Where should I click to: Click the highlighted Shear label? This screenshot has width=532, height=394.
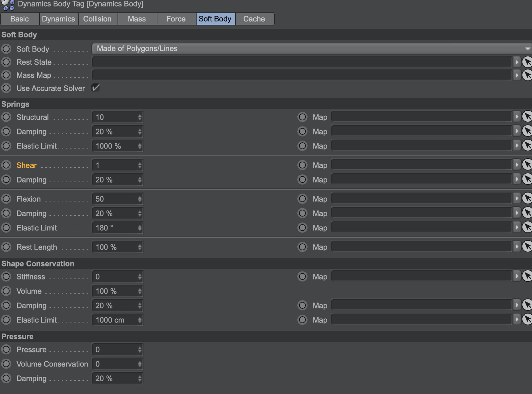click(26, 165)
